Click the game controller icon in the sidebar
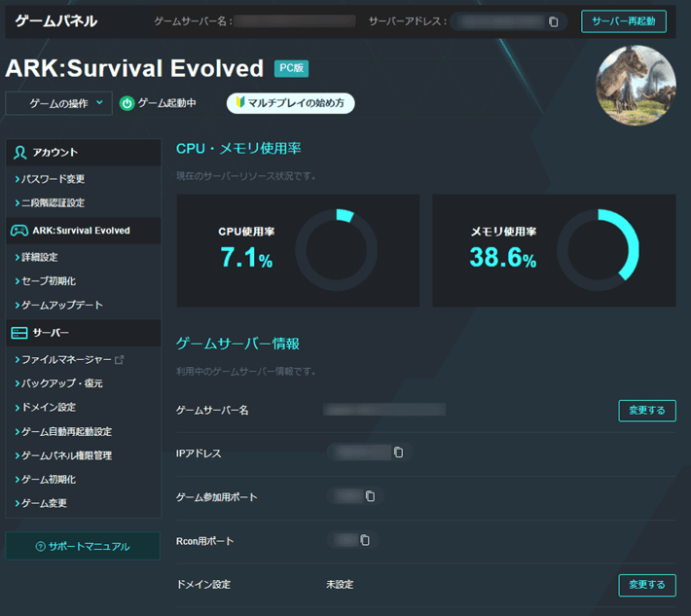The height and width of the screenshot is (616, 691). (x=19, y=231)
